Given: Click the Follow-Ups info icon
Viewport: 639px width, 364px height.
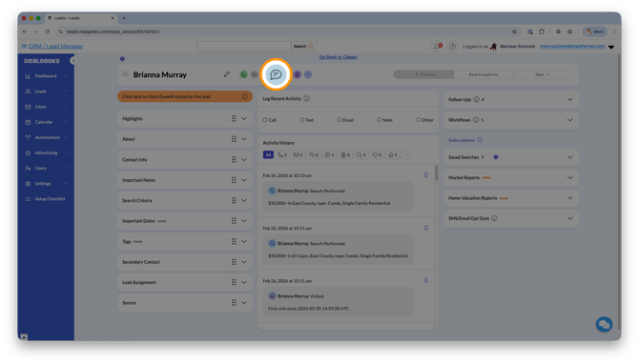Looking at the screenshot, I should coord(476,99).
